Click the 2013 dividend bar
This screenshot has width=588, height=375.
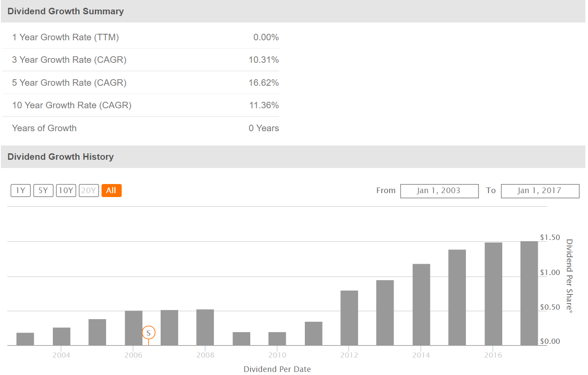tap(385, 313)
